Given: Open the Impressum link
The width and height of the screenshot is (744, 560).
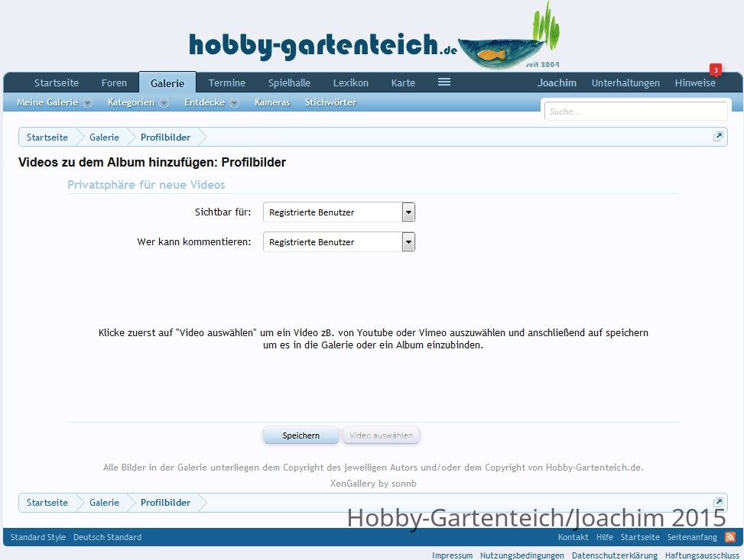Looking at the screenshot, I should coord(452,555).
